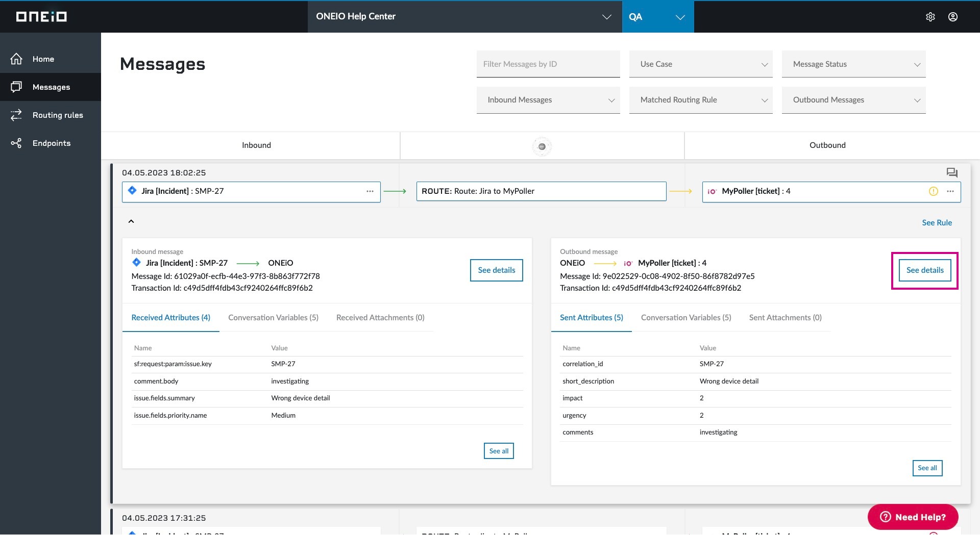Open the Message Status filter dropdown
This screenshot has height=535, width=980.
[853, 64]
